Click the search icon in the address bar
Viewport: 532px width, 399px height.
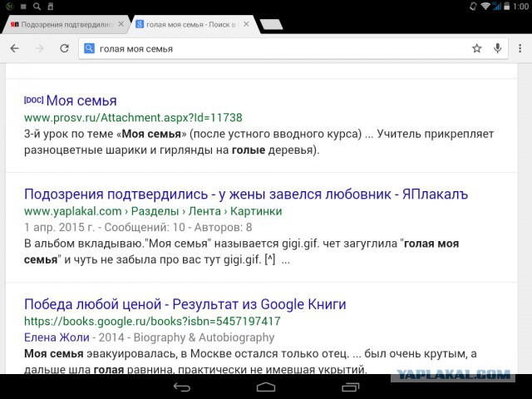pyautogui.click(x=89, y=48)
